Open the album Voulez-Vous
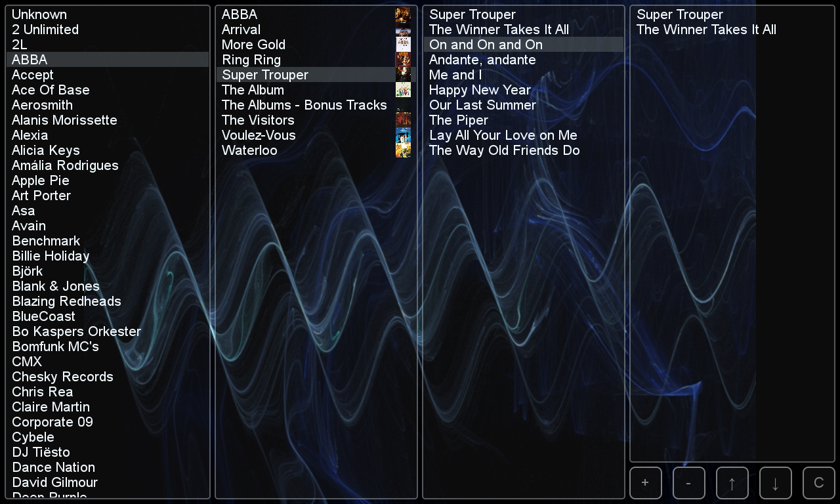 [316, 135]
